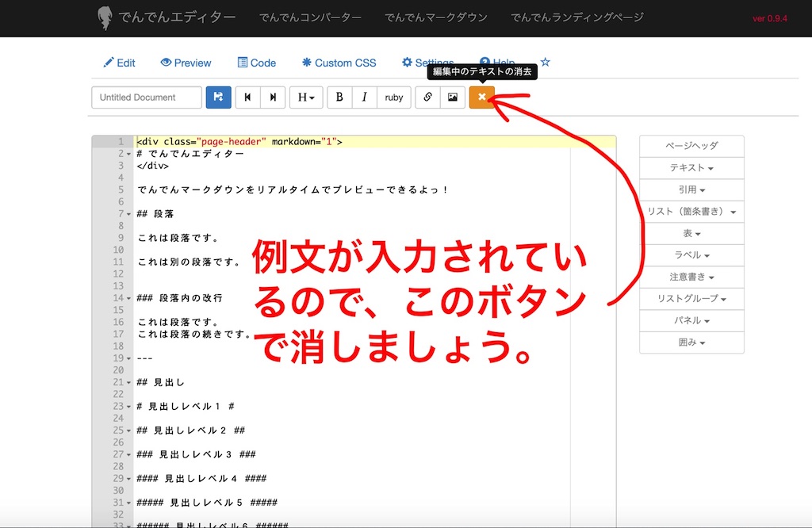
Task: Open the H heading level dropdown
Action: tap(306, 98)
